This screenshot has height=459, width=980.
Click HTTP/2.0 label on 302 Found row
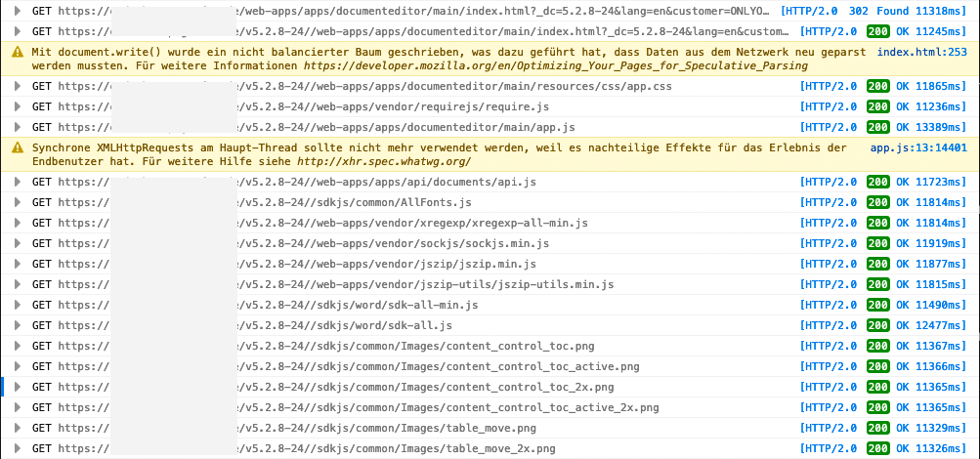tap(809, 11)
